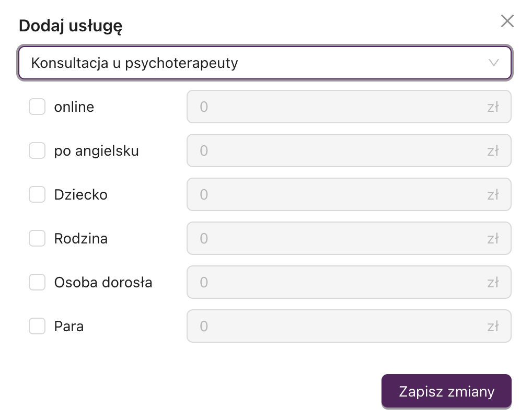
Task: Click the price field next to online
Action: (x=349, y=107)
